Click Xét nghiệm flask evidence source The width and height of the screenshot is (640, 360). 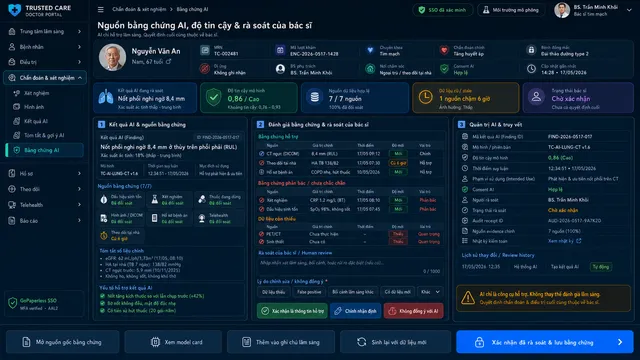click(x=170, y=200)
